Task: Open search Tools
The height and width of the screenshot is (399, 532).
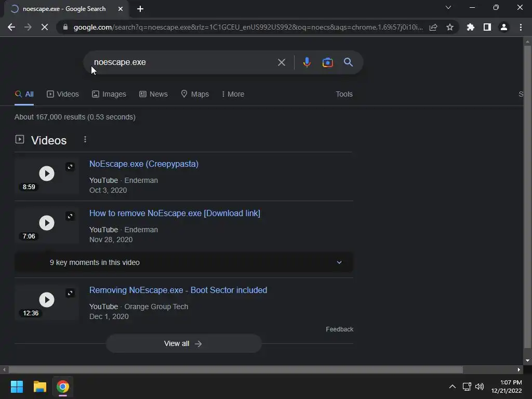Action: click(x=344, y=95)
